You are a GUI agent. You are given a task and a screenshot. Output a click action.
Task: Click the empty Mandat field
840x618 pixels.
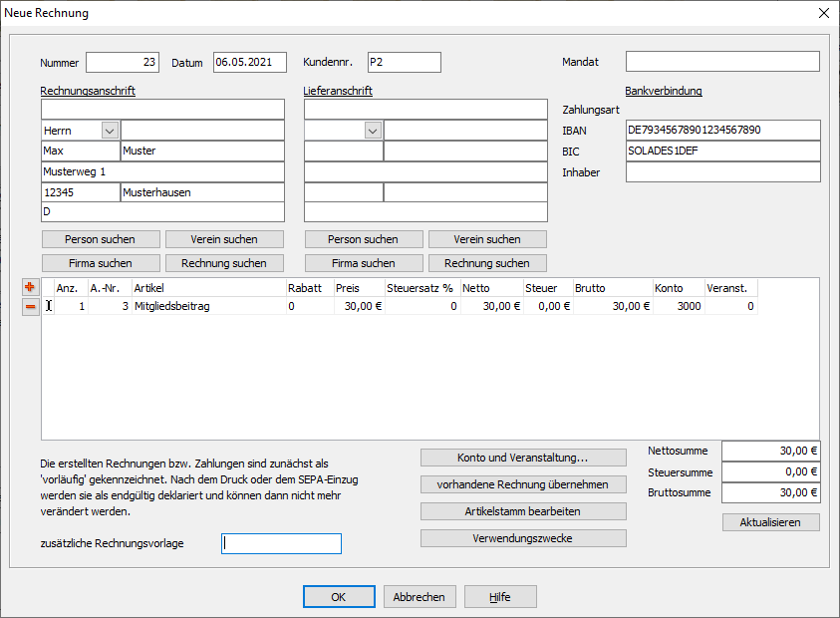tap(722, 62)
